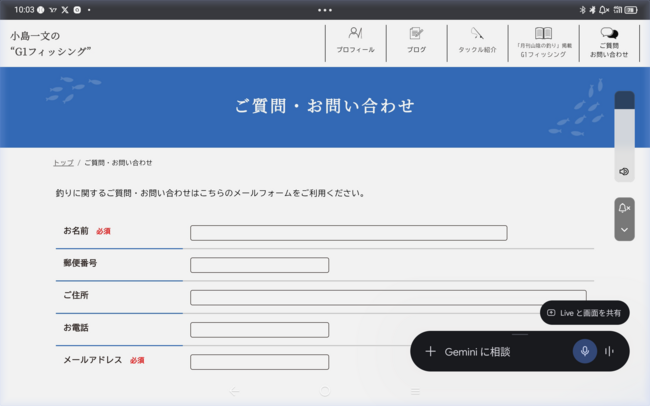Viewport: 650px width, 406px height.
Task: Toggle the muted notification bell in the volume panel
Action: pos(624,208)
